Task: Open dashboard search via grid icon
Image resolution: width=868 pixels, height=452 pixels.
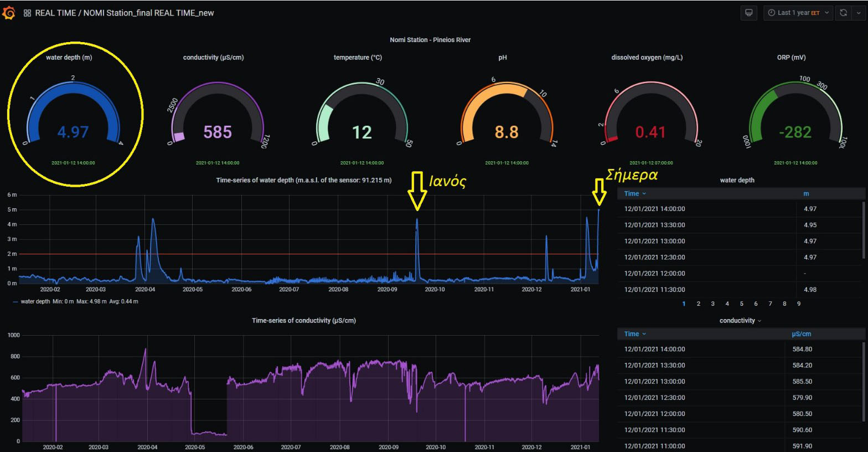Action: click(x=27, y=13)
